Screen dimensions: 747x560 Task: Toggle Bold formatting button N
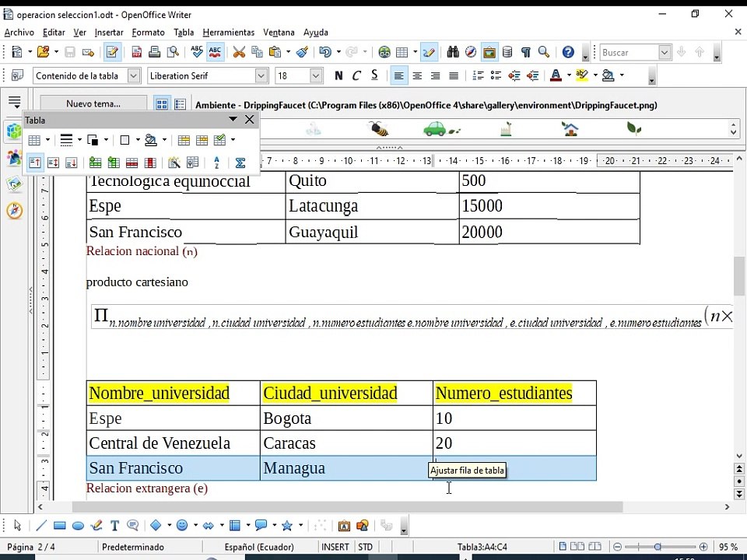coord(338,75)
